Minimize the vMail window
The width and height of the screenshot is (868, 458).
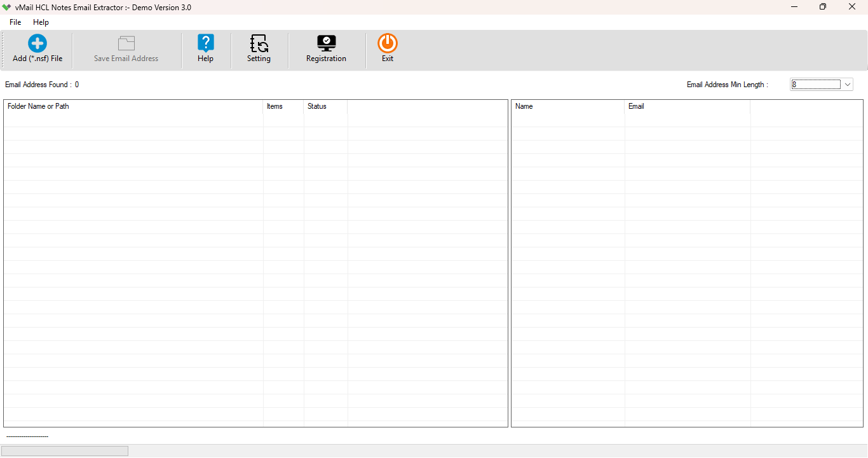(x=794, y=7)
